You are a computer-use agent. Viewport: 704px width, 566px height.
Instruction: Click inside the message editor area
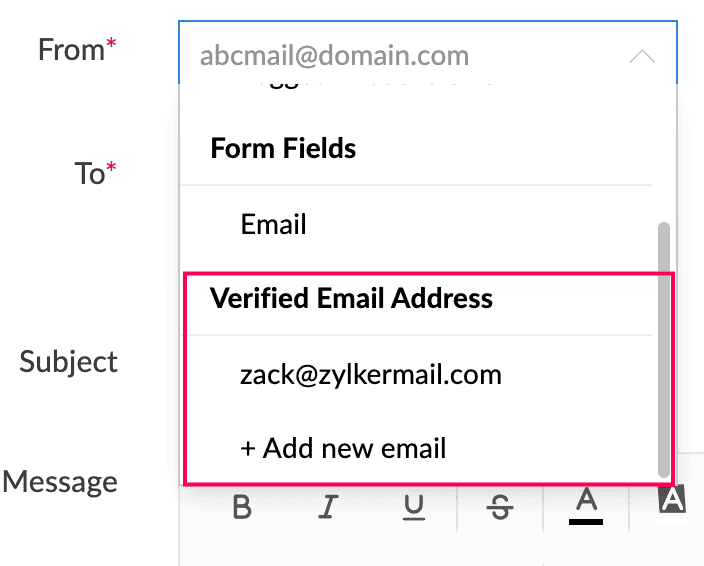(440, 549)
